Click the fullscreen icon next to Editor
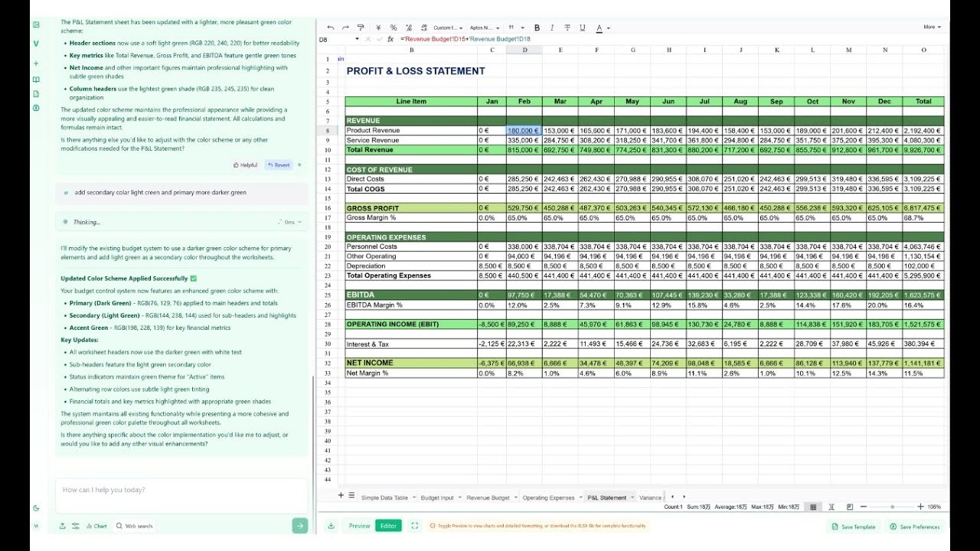 (x=414, y=526)
